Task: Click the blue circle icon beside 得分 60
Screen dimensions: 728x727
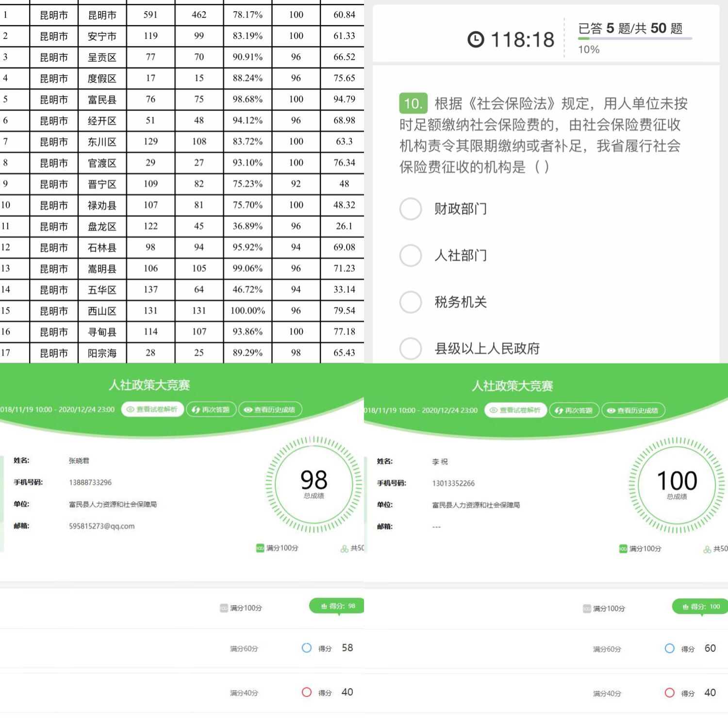Action: coord(669,648)
